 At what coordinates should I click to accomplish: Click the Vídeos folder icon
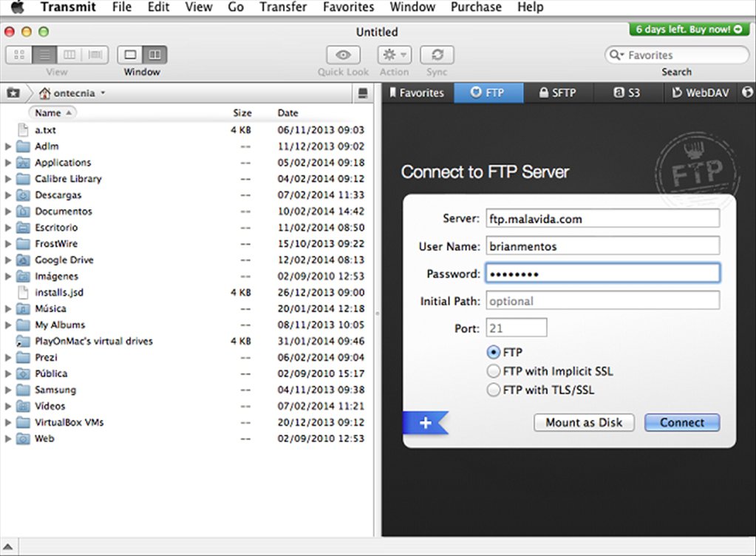pyautogui.click(x=23, y=406)
